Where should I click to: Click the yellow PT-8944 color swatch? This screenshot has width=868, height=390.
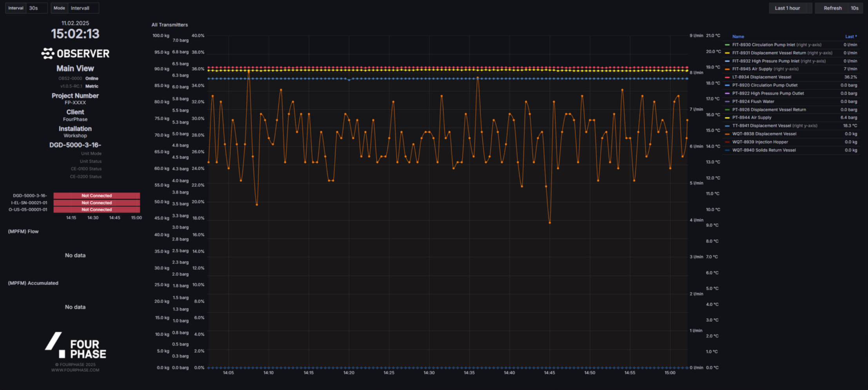pos(727,118)
